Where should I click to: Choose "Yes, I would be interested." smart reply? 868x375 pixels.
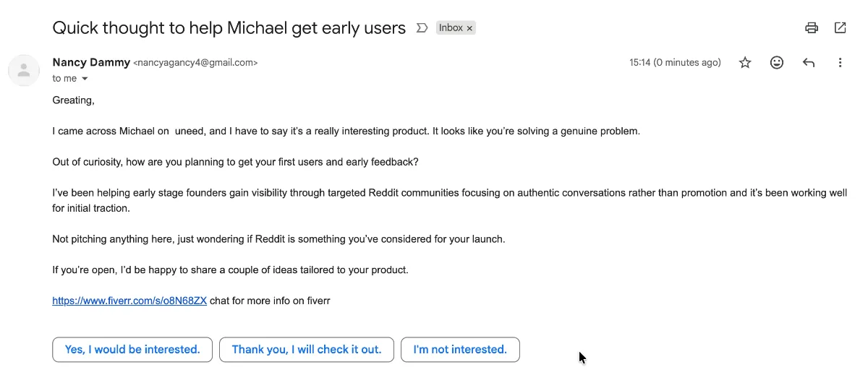point(132,350)
